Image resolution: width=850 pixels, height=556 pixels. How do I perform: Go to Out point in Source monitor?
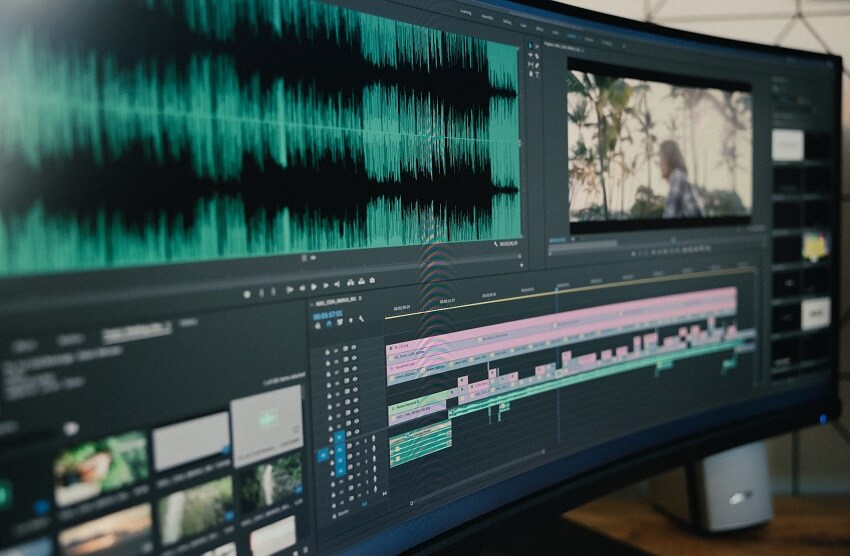point(337,284)
